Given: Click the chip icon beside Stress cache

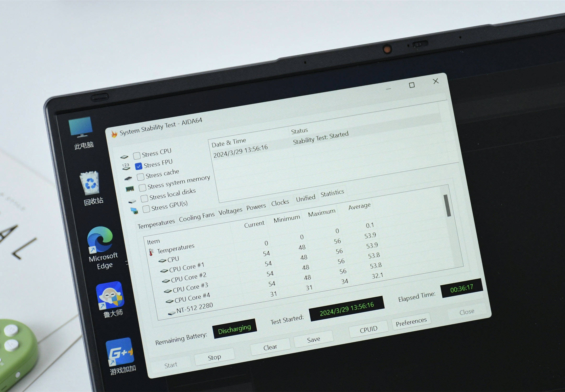Looking at the screenshot, I should point(128,178).
